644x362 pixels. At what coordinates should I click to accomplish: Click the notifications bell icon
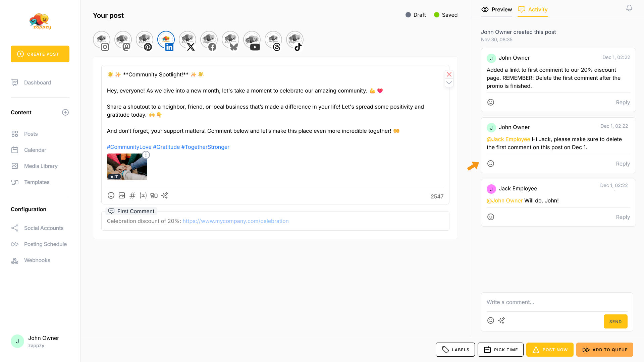tap(629, 8)
